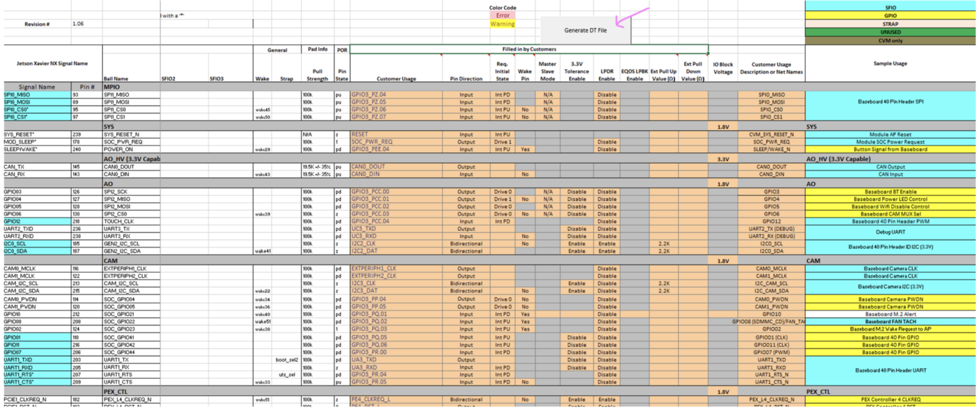
Task: Select the PE4_CLKREQ_L customer usage cell
Action: click(x=396, y=400)
